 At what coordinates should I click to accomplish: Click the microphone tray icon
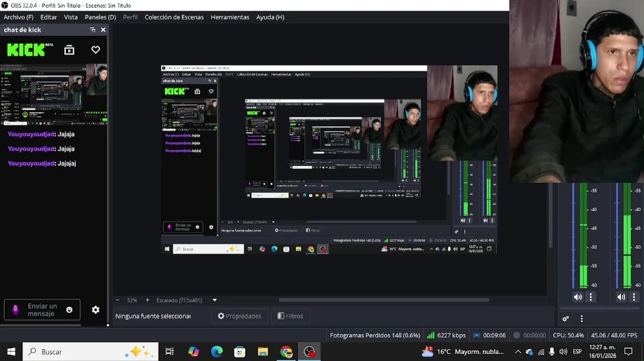coord(552,352)
